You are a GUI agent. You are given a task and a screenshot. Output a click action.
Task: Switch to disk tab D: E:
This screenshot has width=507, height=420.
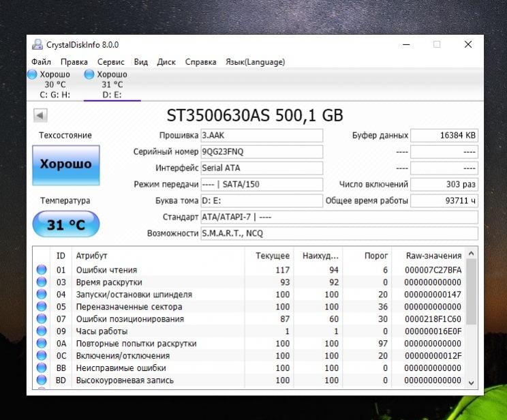coord(112,85)
